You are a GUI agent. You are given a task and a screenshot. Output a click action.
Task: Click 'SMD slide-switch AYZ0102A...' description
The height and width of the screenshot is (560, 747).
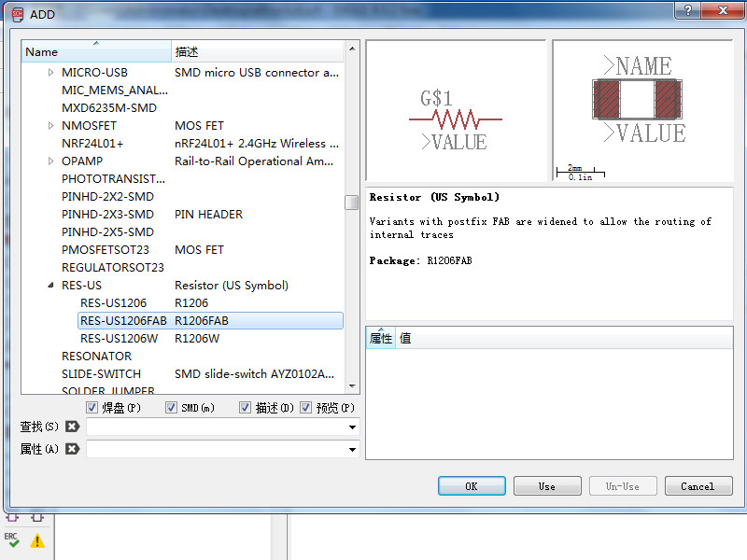tap(254, 374)
